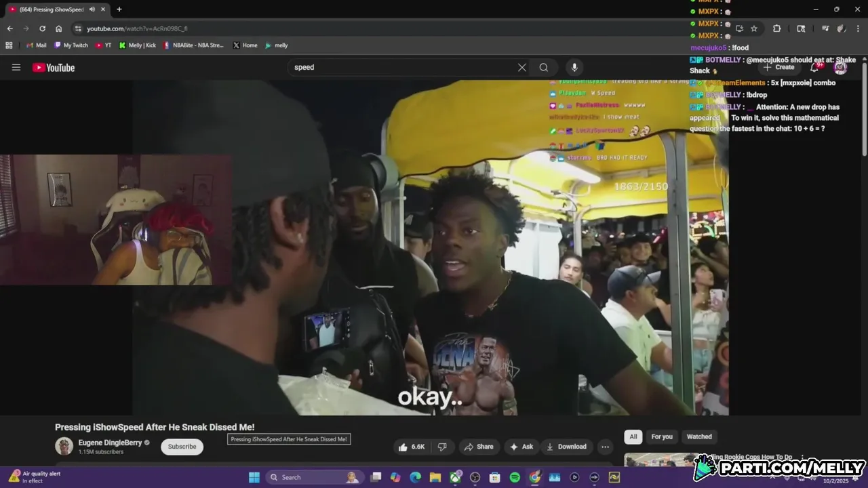Open the My Twitch bookmark

pos(71,45)
